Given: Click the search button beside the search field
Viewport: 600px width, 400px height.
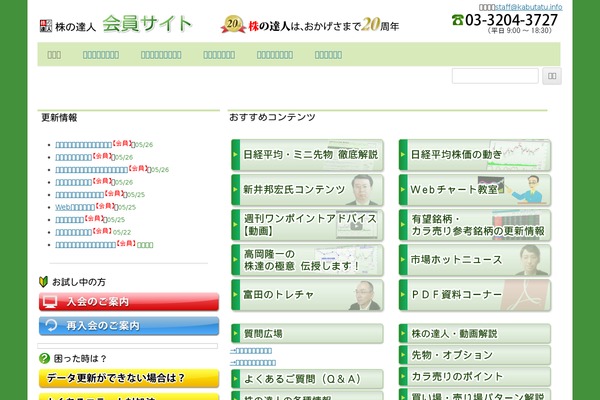Looking at the screenshot, I should click(x=552, y=76).
